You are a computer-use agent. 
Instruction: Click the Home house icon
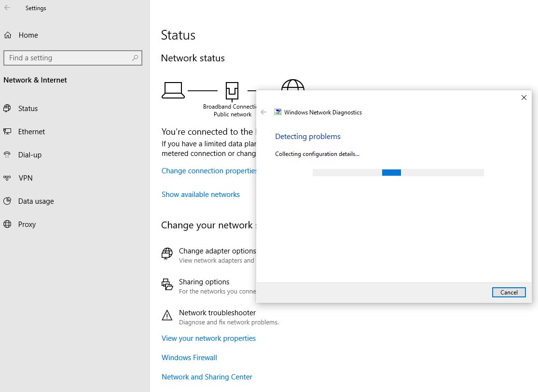tap(8, 35)
